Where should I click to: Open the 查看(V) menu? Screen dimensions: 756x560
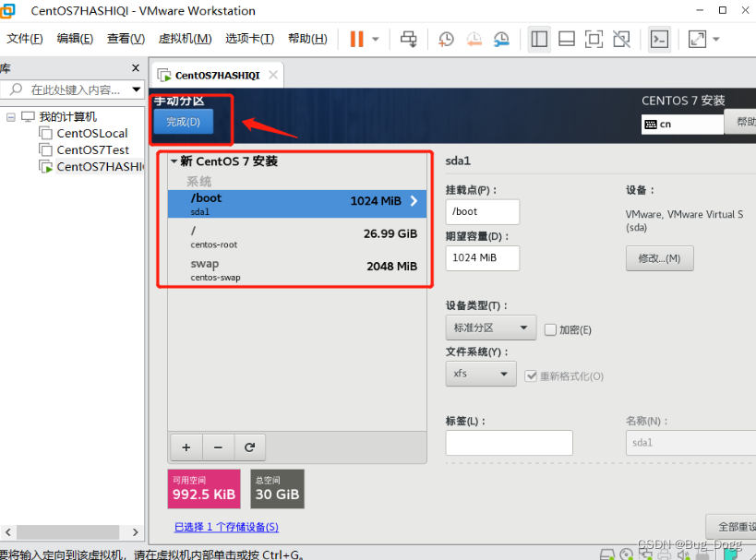pyautogui.click(x=126, y=39)
